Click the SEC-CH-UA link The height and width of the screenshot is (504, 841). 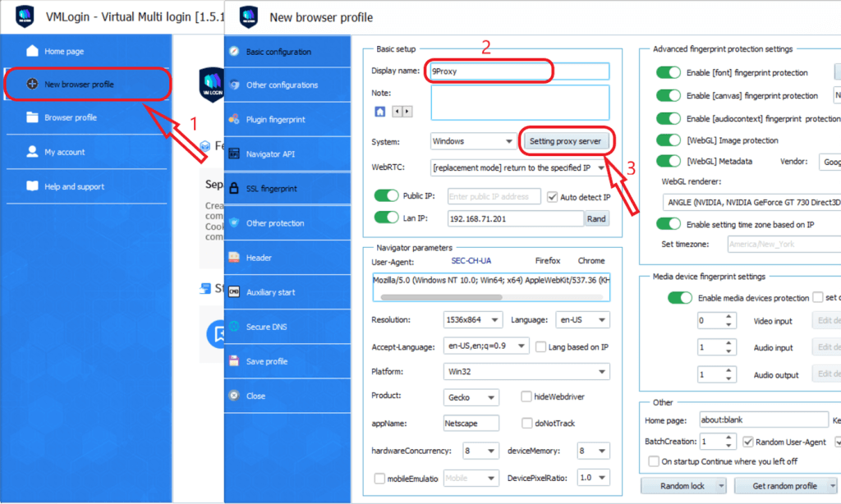(471, 260)
